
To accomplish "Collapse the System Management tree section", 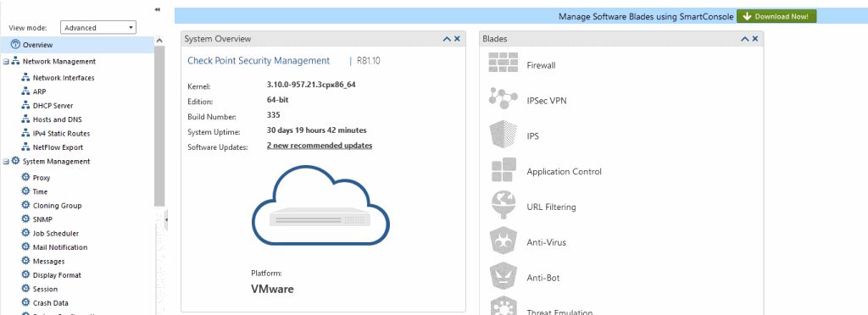I will (x=6, y=162).
